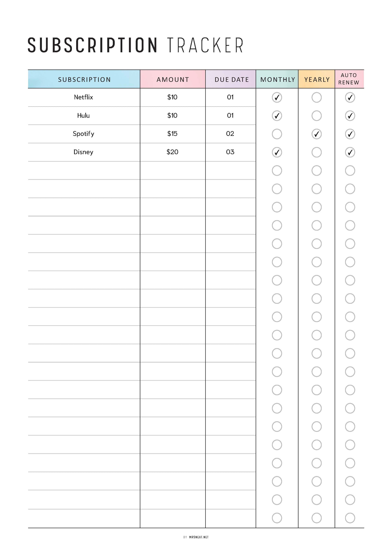Click the Netflix subscription name cell
The width and height of the screenshot is (392, 556).
(x=83, y=97)
